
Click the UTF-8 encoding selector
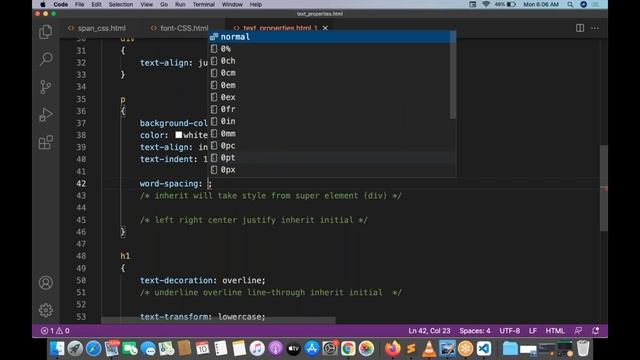(x=509, y=331)
